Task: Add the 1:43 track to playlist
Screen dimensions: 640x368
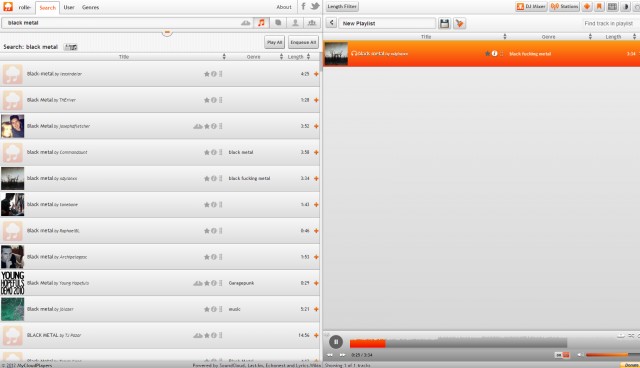Action: click(316, 204)
